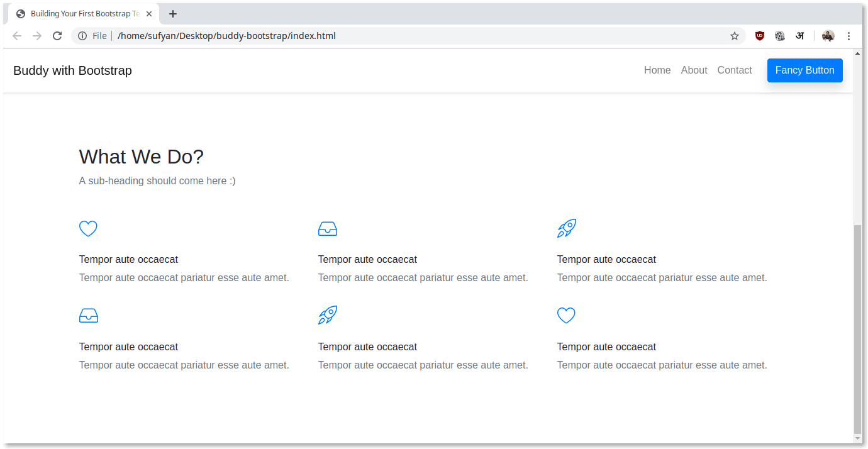Click the heart icon in the first feature row
868x449 pixels.
88,228
